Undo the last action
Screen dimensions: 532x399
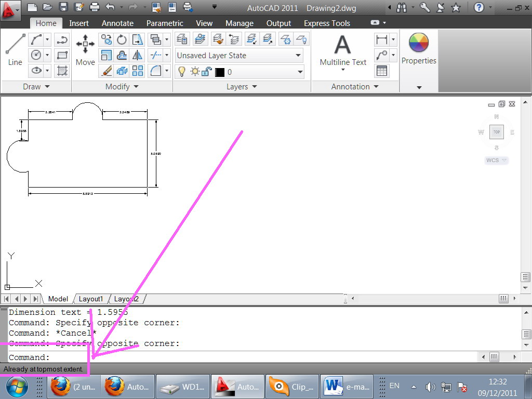point(110,7)
